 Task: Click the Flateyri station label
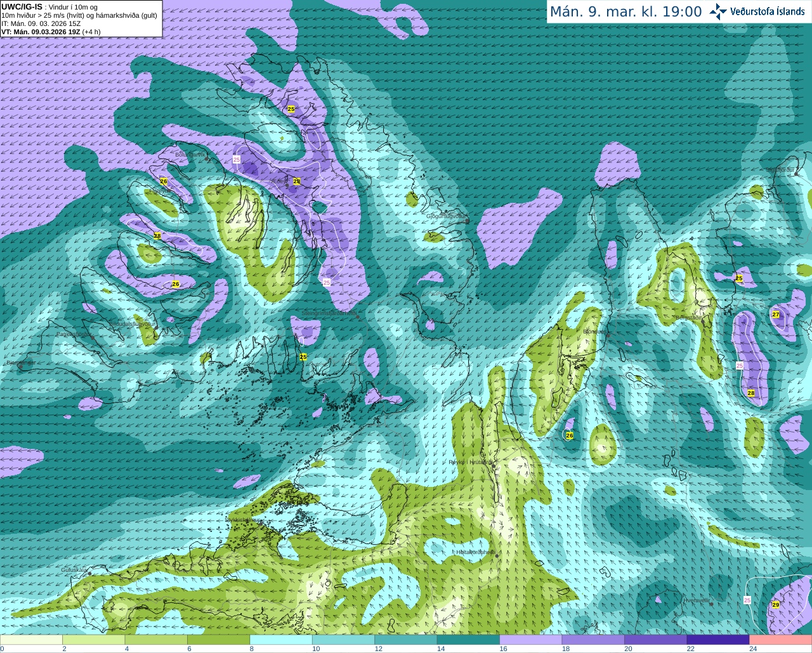click(159, 190)
